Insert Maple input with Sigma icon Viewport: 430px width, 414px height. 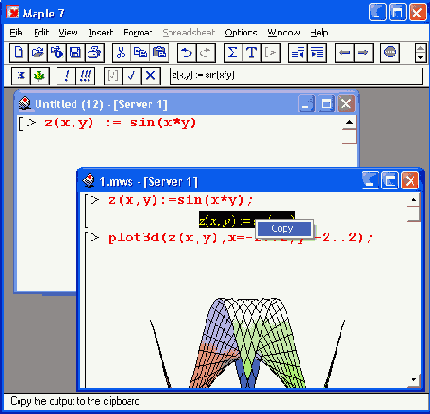click(233, 53)
